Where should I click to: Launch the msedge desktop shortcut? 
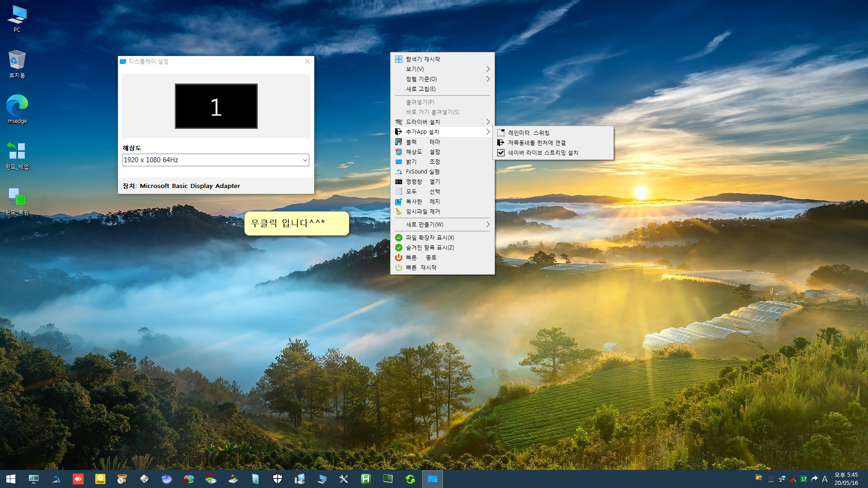[17, 109]
